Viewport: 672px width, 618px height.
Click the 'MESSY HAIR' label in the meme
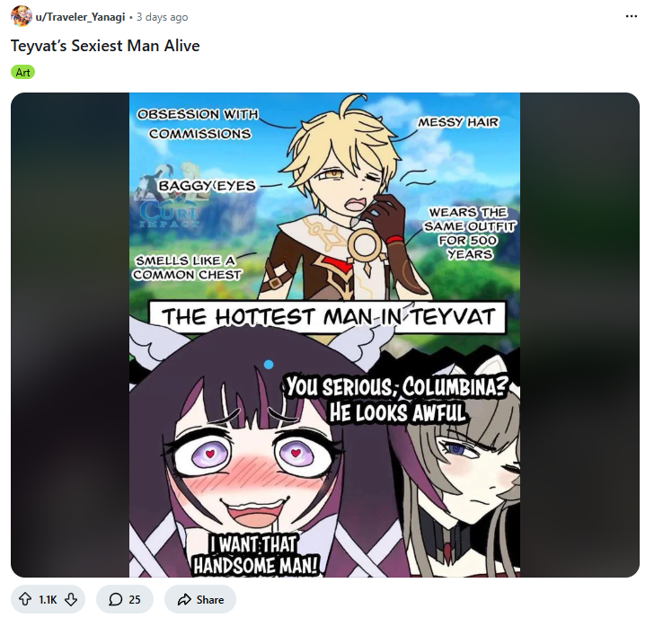458,122
